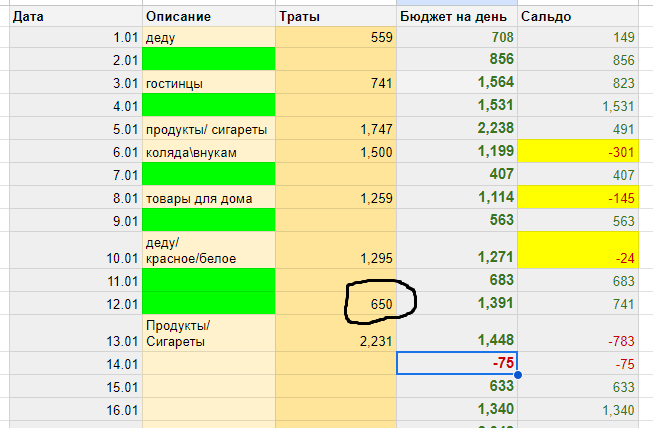
Task: Select the 'Траты' header cell
Action: (x=336, y=16)
